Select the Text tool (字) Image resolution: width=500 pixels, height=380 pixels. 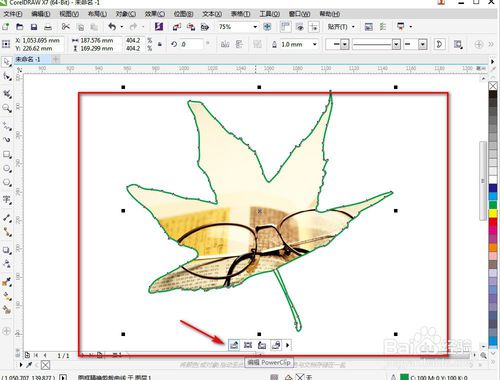pyautogui.click(x=6, y=200)
